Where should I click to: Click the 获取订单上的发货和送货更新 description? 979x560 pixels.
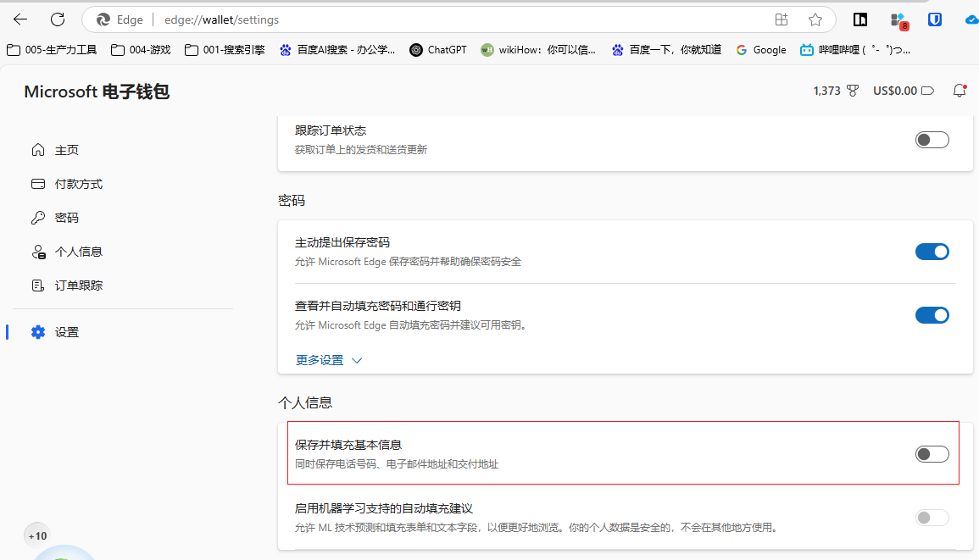[x=361, y=150]
